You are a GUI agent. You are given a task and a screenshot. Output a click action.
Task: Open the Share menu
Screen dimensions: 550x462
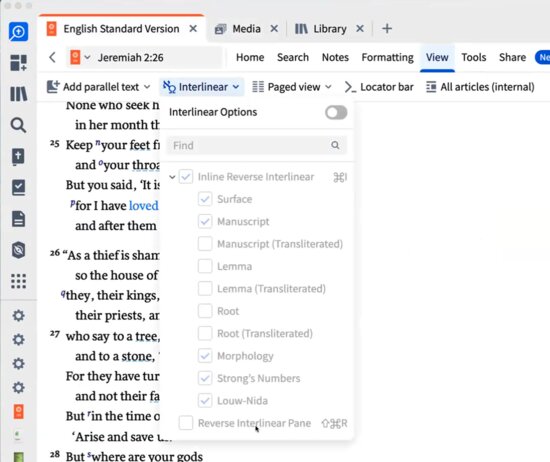pos(512,57)
